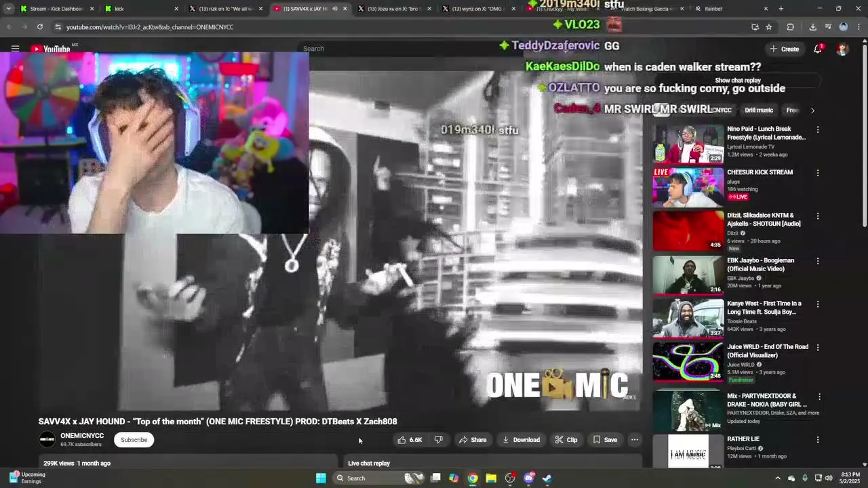Open options for EBK Jaaybo Boogieman video
Image resolution: width=868 pixels, height=488 pixels.
(x=818, y=261)
